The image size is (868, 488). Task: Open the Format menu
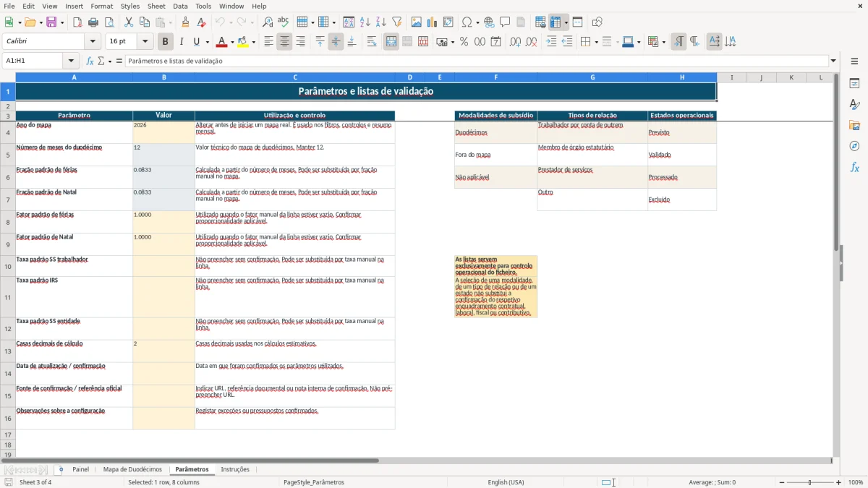click(x=101, y=6)
